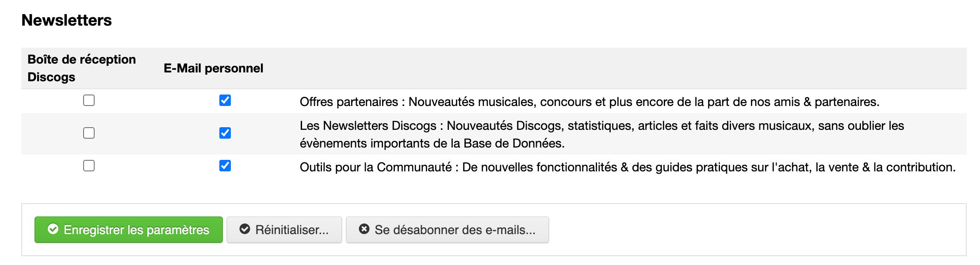Enable Discogs inbox for Outils pour la Communauté
The height and width of the screenshot is (265, 980).
pos(89,166)
